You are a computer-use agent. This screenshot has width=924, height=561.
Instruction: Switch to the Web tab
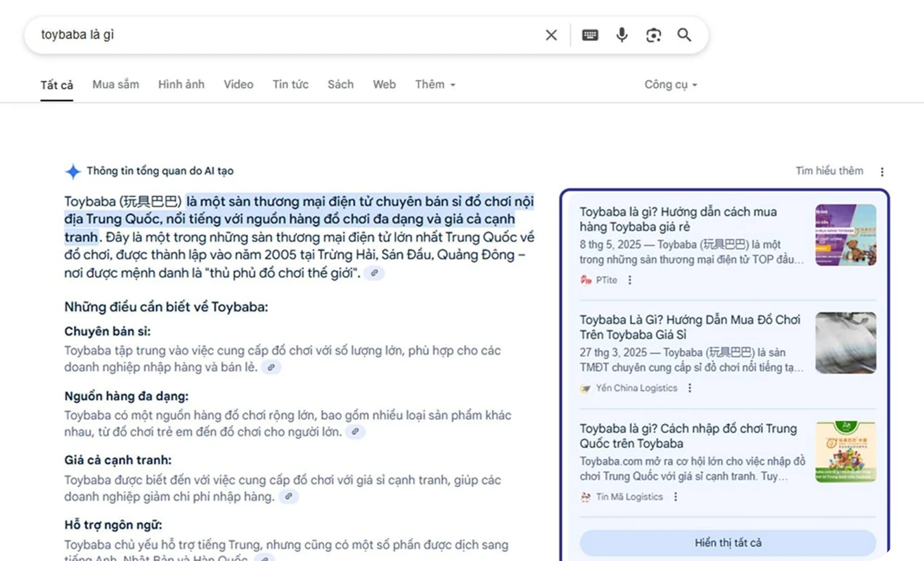tap(385, 84)
